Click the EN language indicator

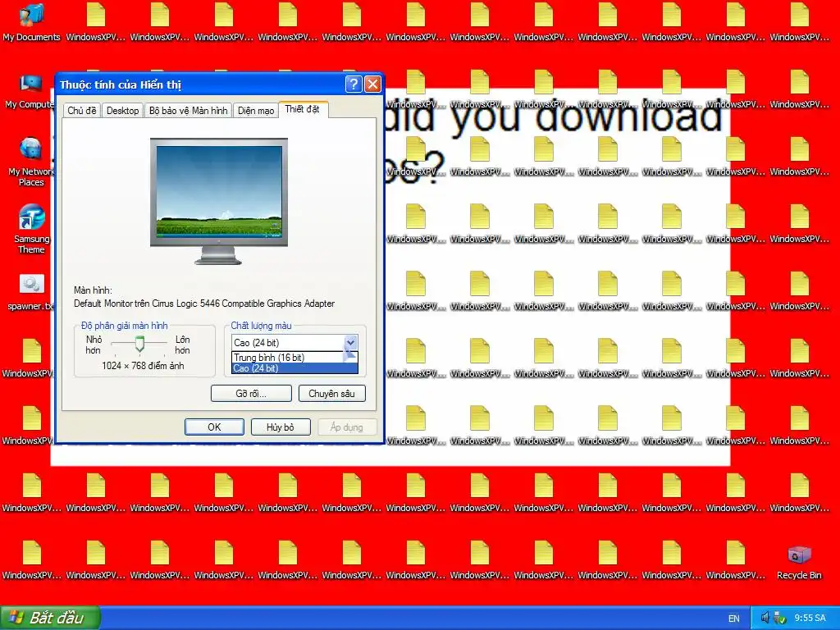click(x=734, y=619)
